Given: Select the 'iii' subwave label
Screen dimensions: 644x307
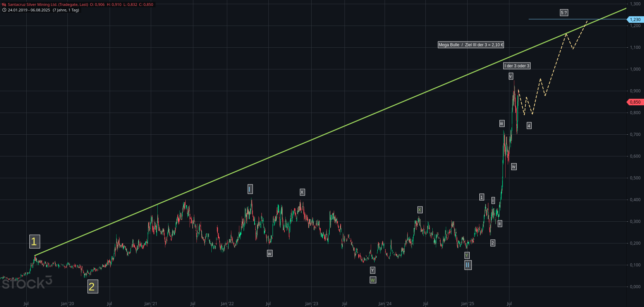Looking at the screenshot, I should tap(502, 123).
